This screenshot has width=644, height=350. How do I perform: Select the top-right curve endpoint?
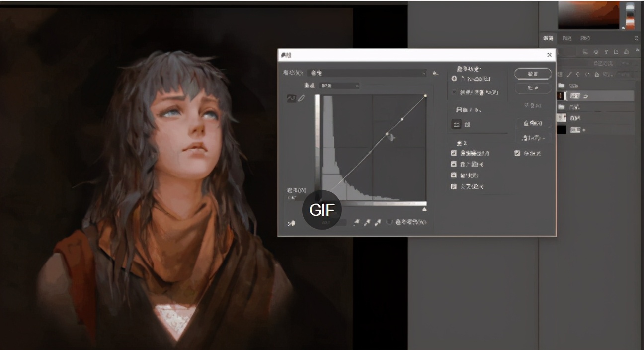click(x=425, y=95)
